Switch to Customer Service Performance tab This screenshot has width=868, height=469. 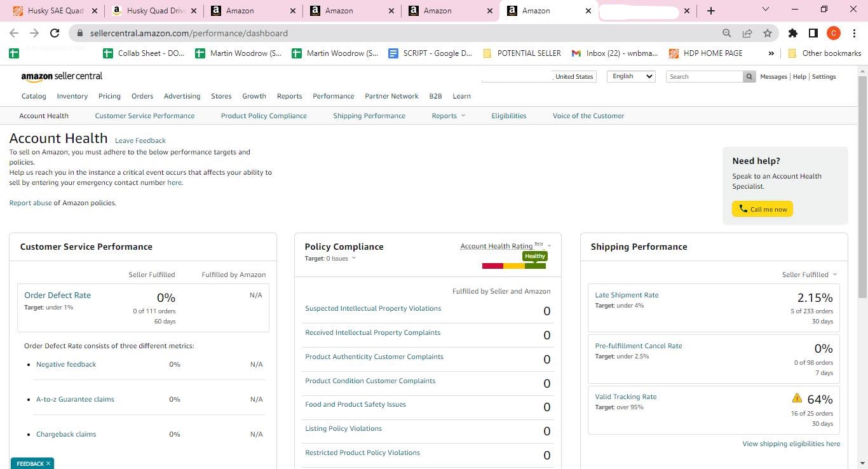point(145,116)
